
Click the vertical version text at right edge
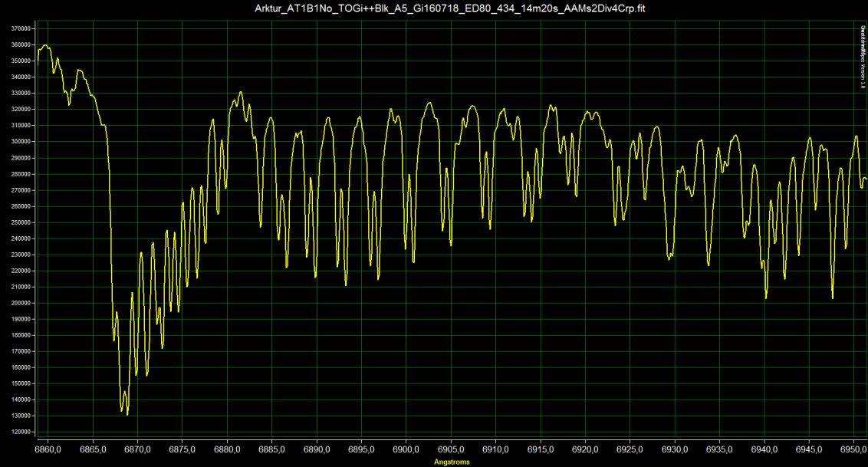click(x=862, y=58)
